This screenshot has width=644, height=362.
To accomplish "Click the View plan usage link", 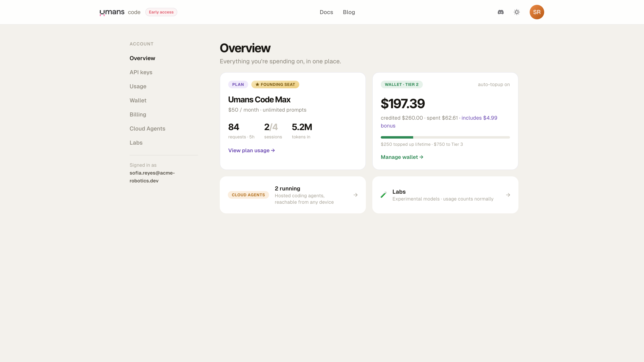I will [251, 150].
